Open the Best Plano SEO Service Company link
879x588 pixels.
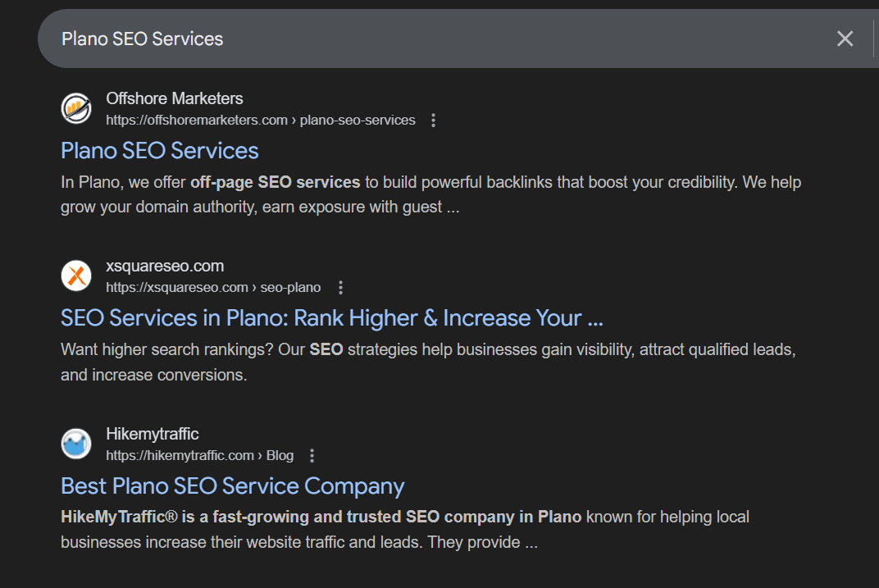(x=232, y=485)
